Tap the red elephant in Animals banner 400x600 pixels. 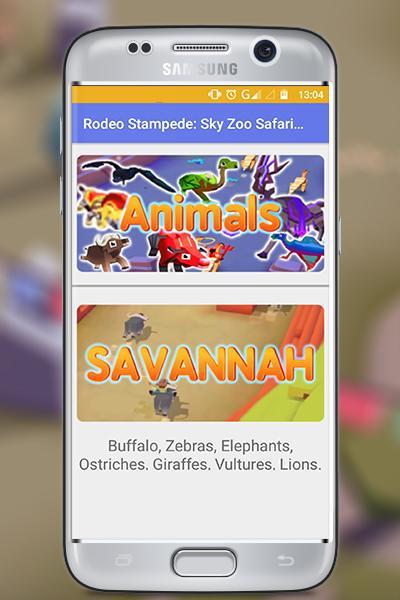[x=178, y=251]
